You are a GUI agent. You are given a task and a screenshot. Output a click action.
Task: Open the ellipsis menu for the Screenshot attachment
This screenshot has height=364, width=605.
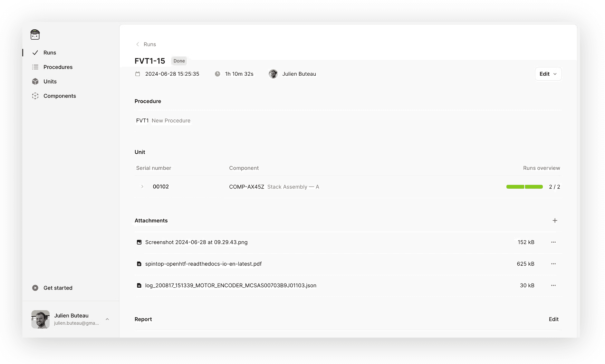(553, 242)
